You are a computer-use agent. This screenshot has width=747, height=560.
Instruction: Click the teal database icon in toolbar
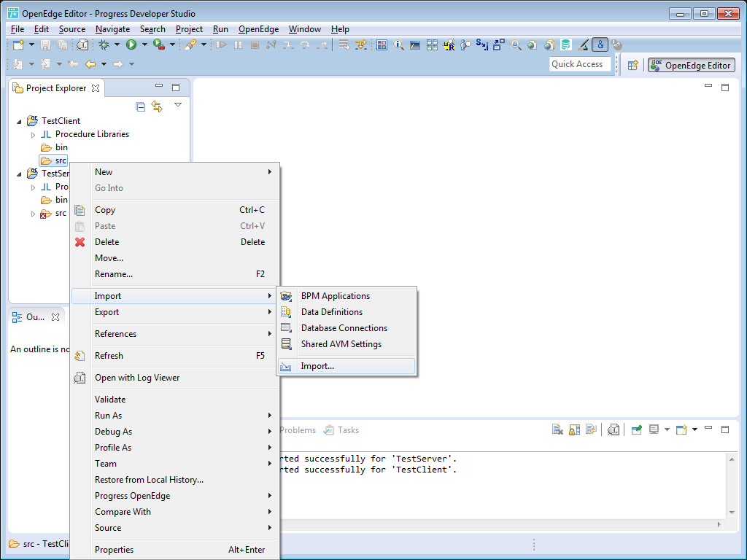click(565, 44)
